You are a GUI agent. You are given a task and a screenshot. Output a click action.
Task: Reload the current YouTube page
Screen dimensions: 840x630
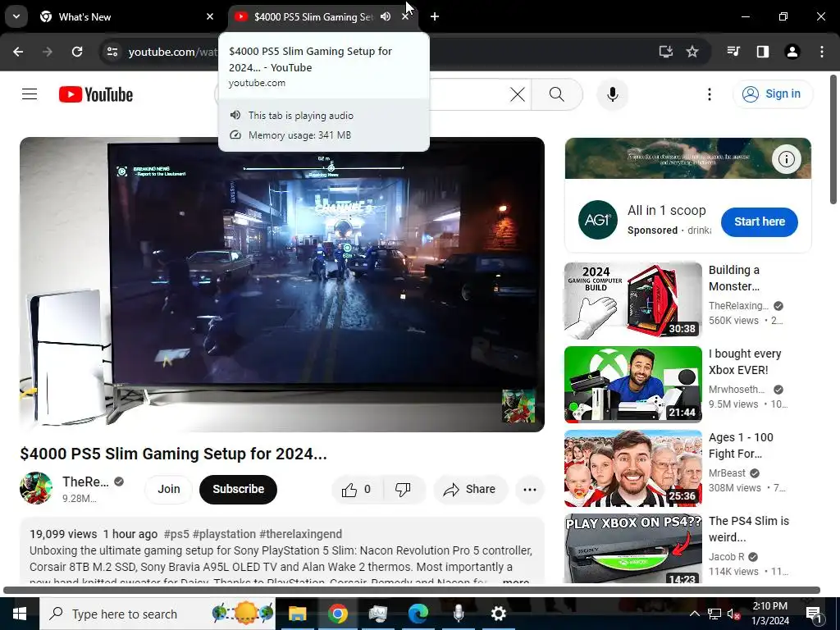77,52
